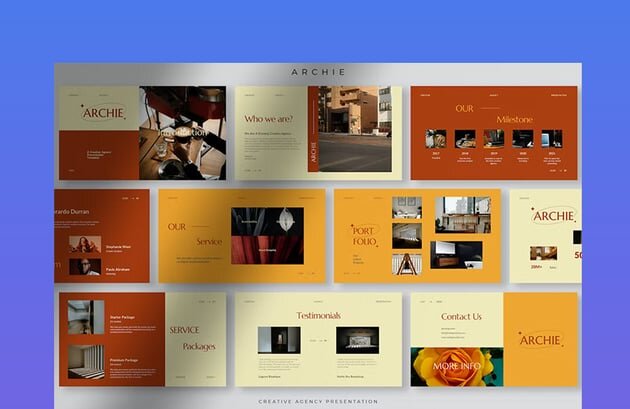Click the Premium Package image
Viewport: 630px width, 409px height.
coord(85,362)
